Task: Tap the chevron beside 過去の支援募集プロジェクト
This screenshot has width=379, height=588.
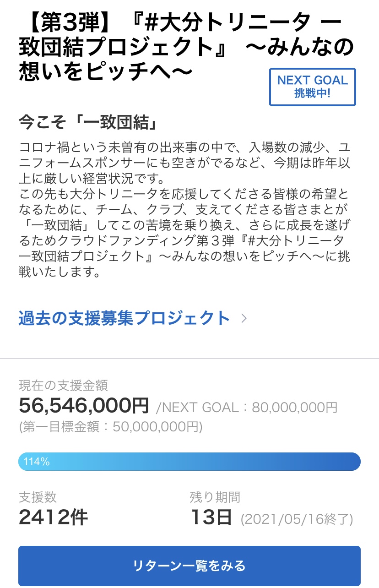Action: click(x=244, y=318)
